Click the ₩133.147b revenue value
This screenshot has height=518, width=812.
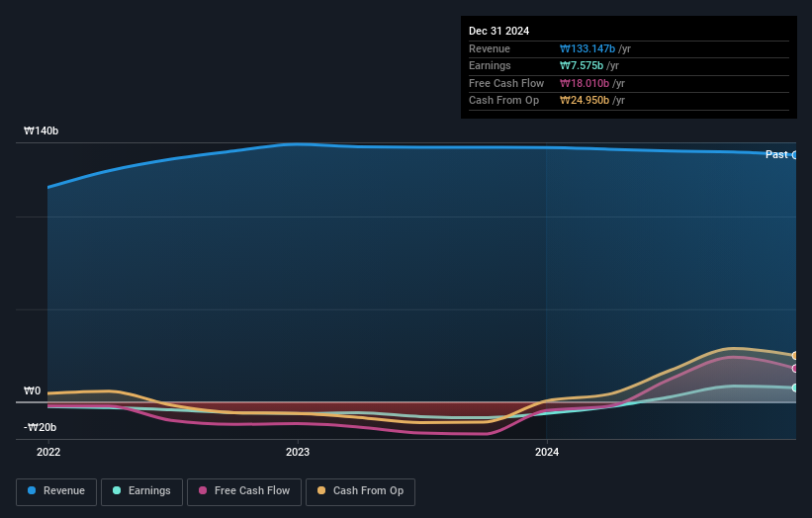587,48
